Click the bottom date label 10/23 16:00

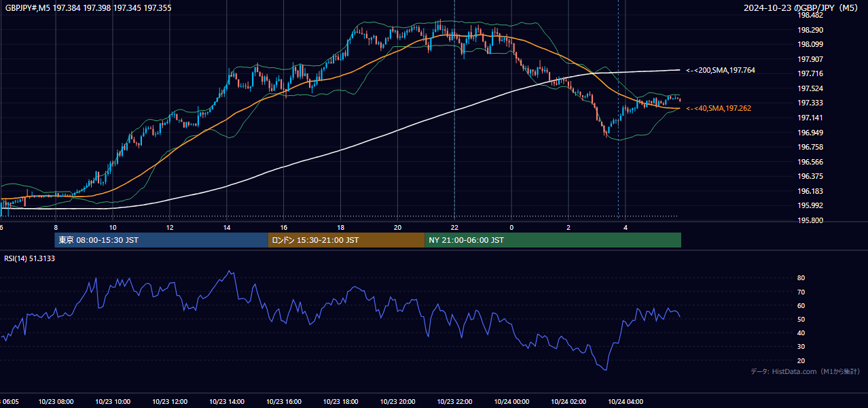(x=284, y=402)
